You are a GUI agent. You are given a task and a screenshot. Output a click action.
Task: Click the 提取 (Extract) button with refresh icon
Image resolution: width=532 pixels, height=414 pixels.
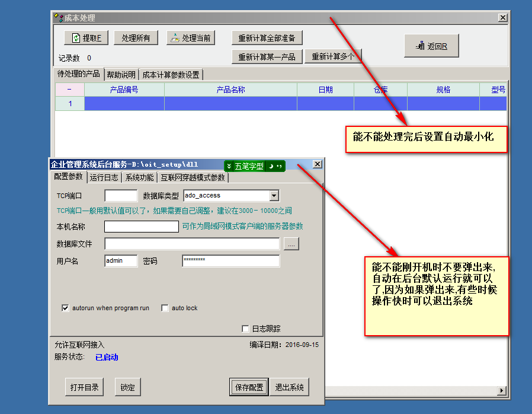point(86,38)
